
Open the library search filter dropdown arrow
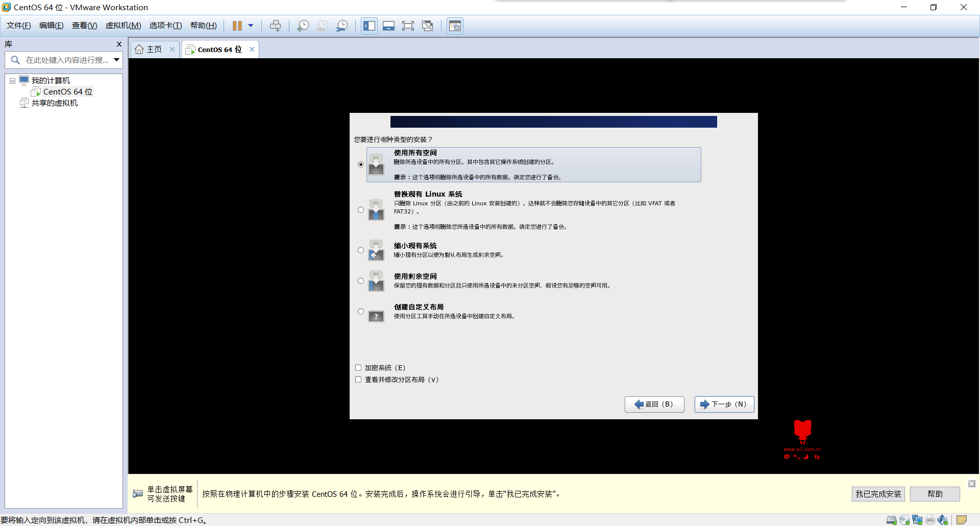click(117, 60)
